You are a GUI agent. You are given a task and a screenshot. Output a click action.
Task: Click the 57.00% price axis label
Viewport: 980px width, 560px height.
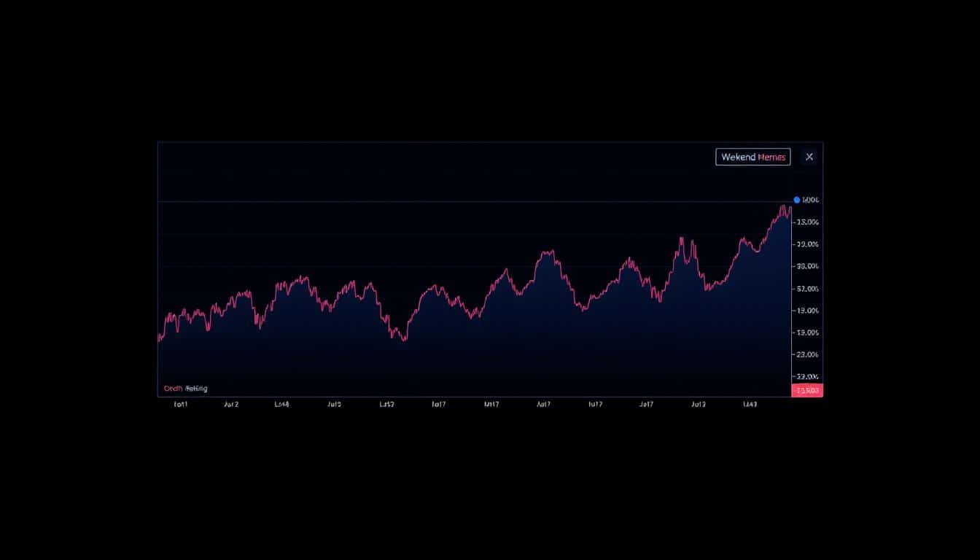coord(807,289)
